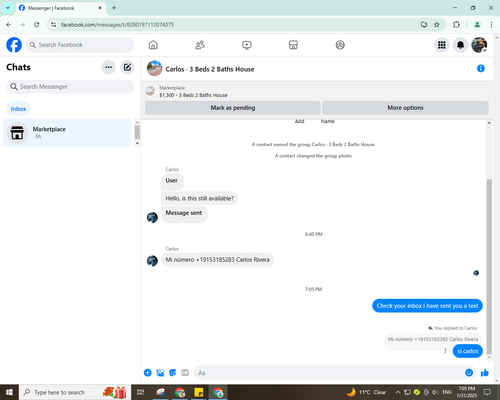Viewport: 500px width, 400px height.
Task: Click the address bar URL
Action: [x=117, y=25]
